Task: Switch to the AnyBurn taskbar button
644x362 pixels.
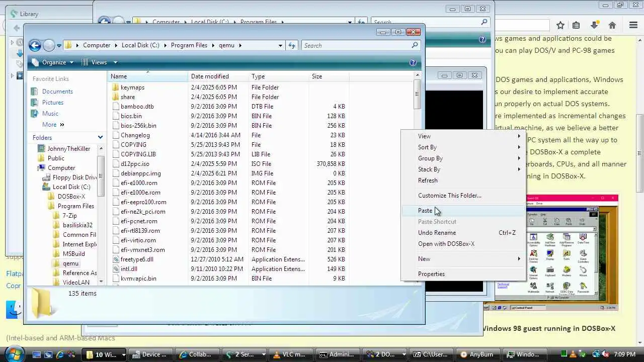Action: (x=478, y=354)
